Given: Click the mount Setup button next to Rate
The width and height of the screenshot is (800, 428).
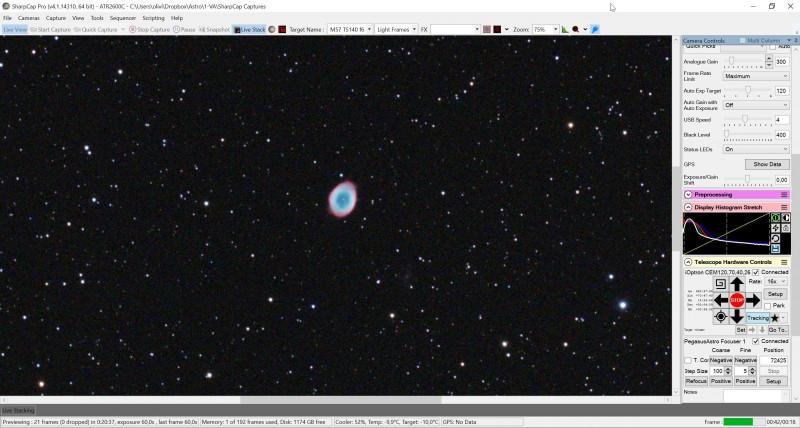Looking at the screenshot, I should pos(775,294).
